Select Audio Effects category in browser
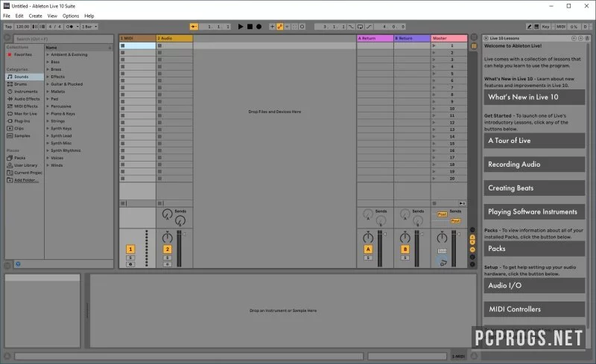This screenshot has width=596, height=364. pos(27,99)
